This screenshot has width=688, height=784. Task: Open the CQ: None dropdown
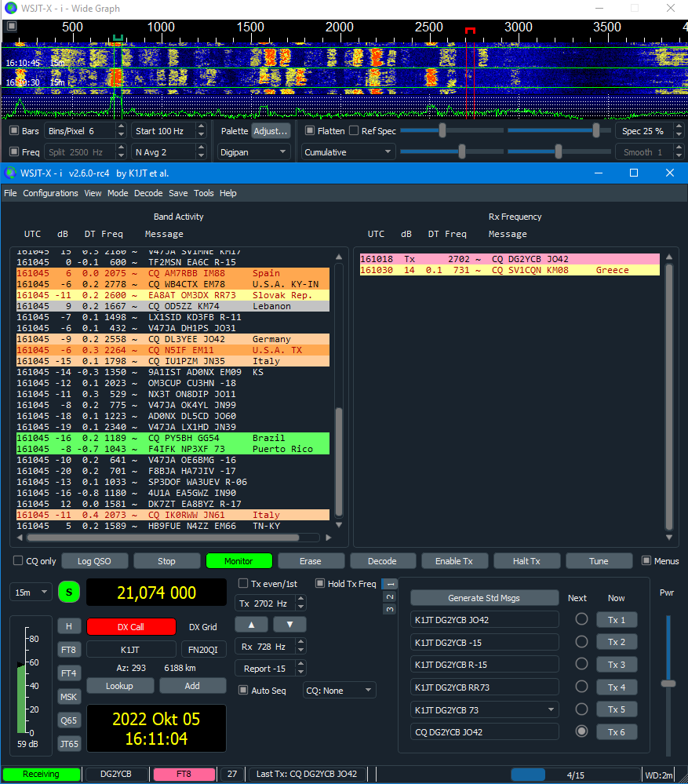pyautogui.click(x=339, y=691)
